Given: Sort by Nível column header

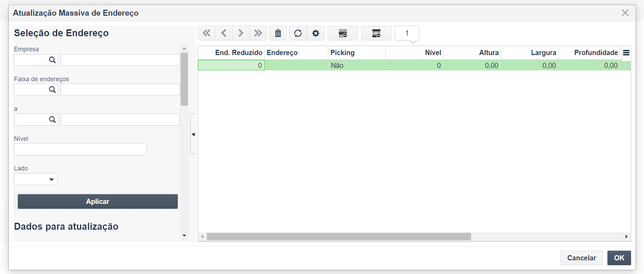Looking at the screenshot, I should [415, 53].
